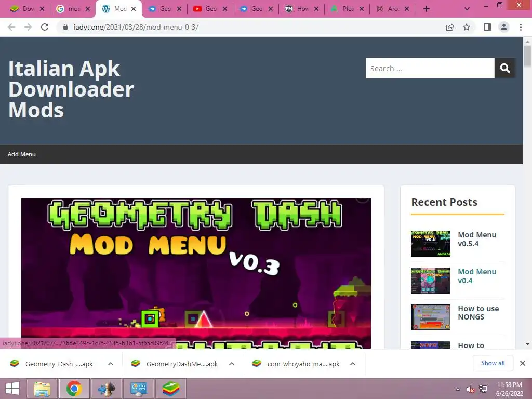View site security lock icon
The height and width of the screenshot is (399, 532).
click(65, 27)
